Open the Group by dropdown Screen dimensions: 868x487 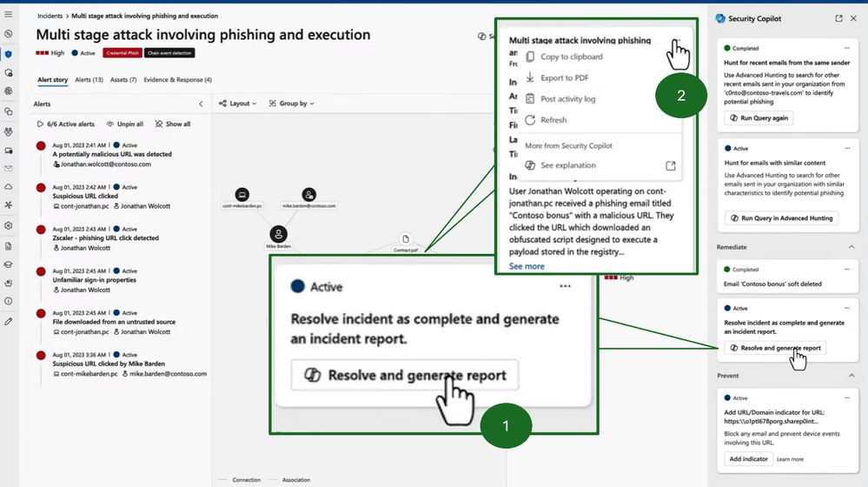(x=291, y=103)
